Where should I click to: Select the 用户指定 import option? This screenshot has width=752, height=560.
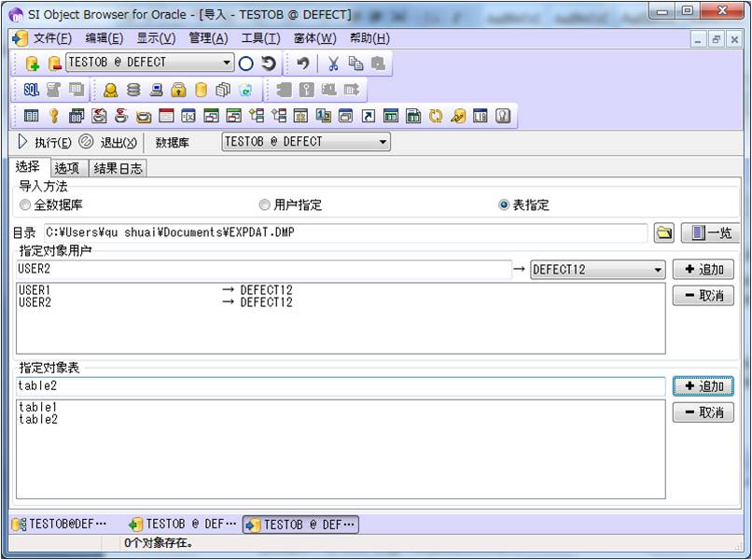(265, 205)
